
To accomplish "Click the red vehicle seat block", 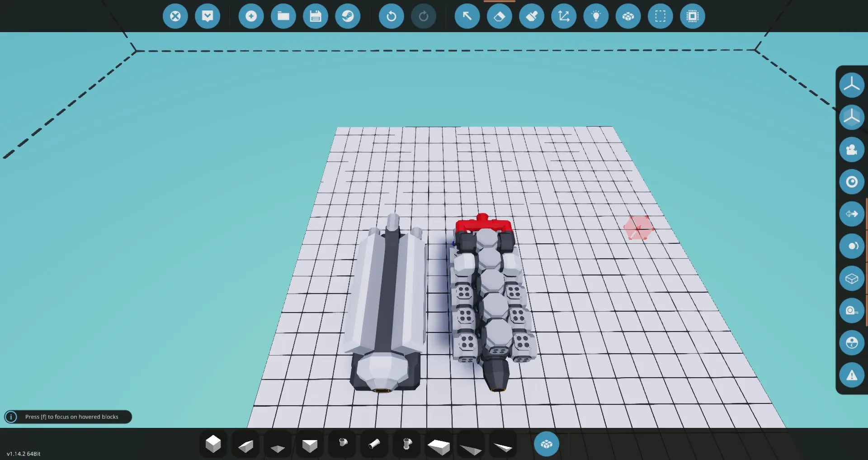I will (x=483, y=224).
